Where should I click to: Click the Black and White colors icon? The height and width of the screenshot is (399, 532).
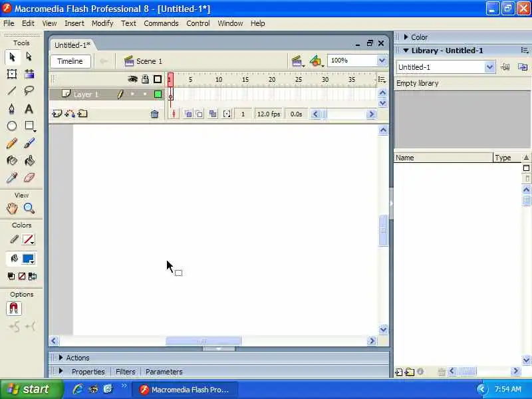[11, 276]
